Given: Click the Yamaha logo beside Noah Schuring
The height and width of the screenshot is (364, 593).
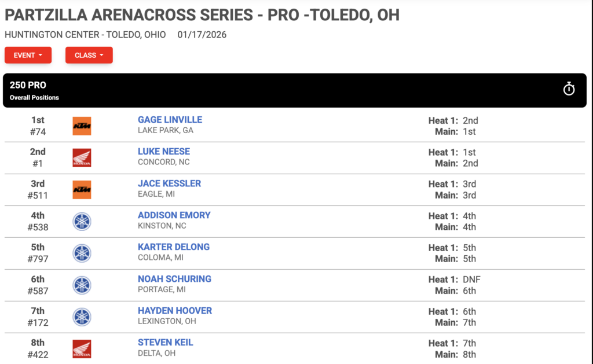Looking at the screenshot, I should coord(82,285).
